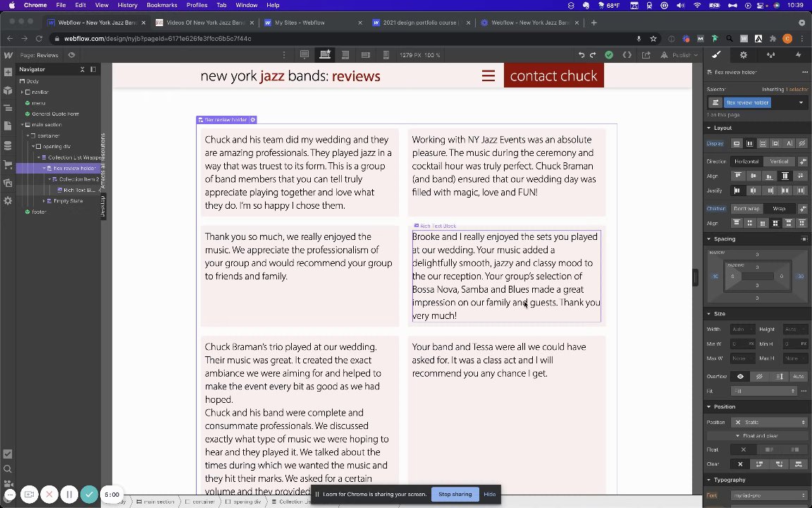Open the Font myriad-pro dropdown
The width and height of the screenshot is (812, 508).
(770, 495)
